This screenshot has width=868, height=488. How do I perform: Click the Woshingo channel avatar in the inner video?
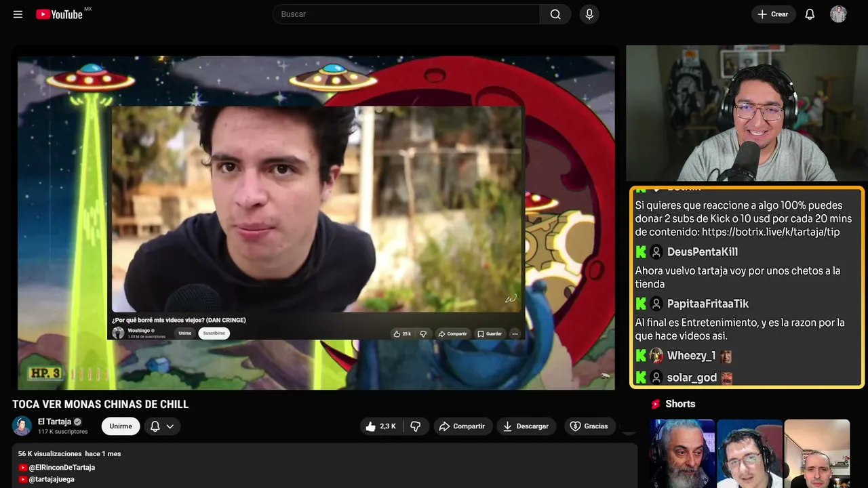pos(118,333)
